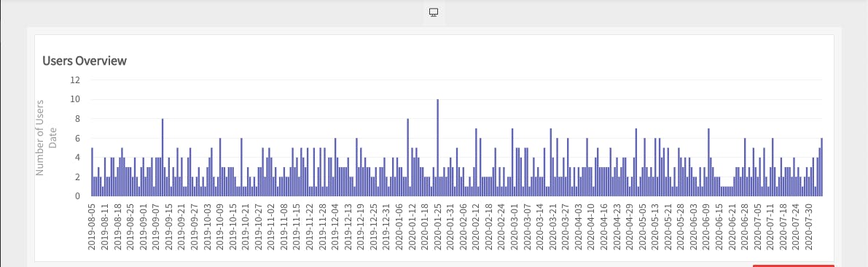This screenshot has height=267, width=868.
Task: Click the y-axis value 4
Action: (x=78, y=158)
